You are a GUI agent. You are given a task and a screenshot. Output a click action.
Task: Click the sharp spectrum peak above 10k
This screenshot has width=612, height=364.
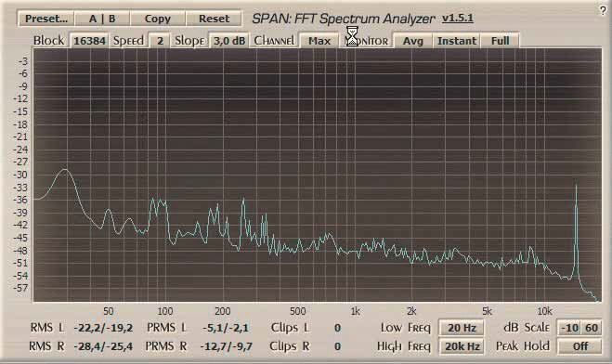point(576,187)
